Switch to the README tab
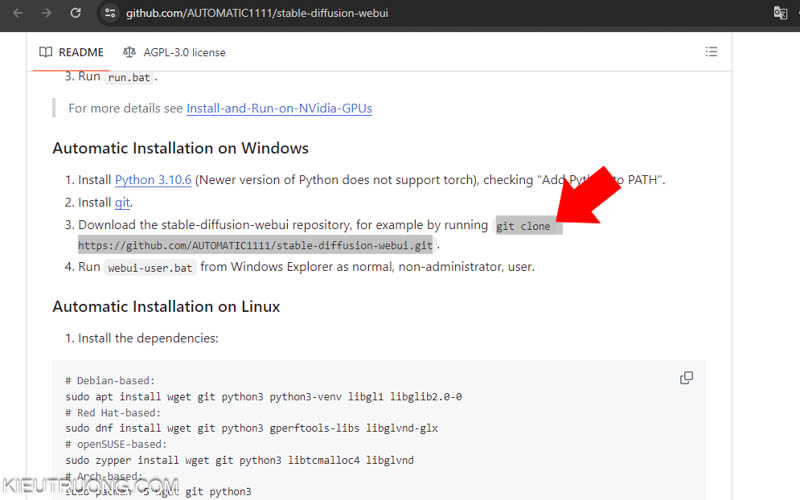 [x=71, y=52]
